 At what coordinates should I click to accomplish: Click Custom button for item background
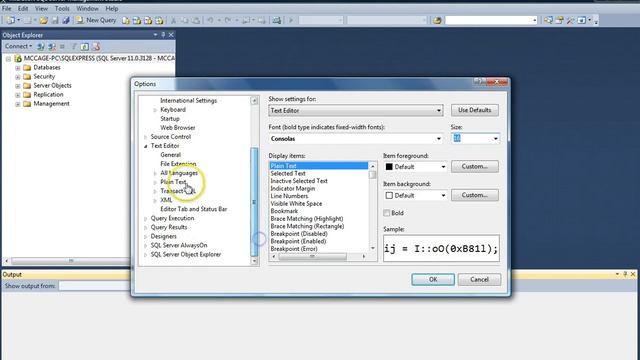click(x=475, y=195)
